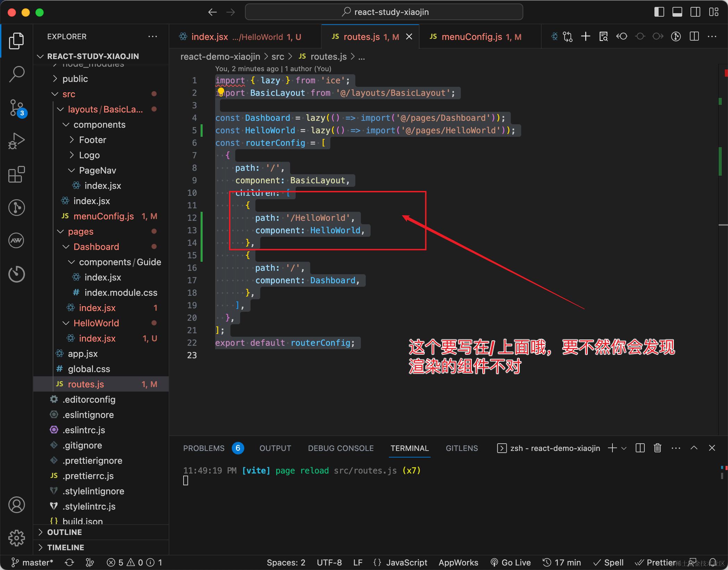Open the AppWorks panel icon in activity bar
Screen dimensions: 728x570
(16, 241)
